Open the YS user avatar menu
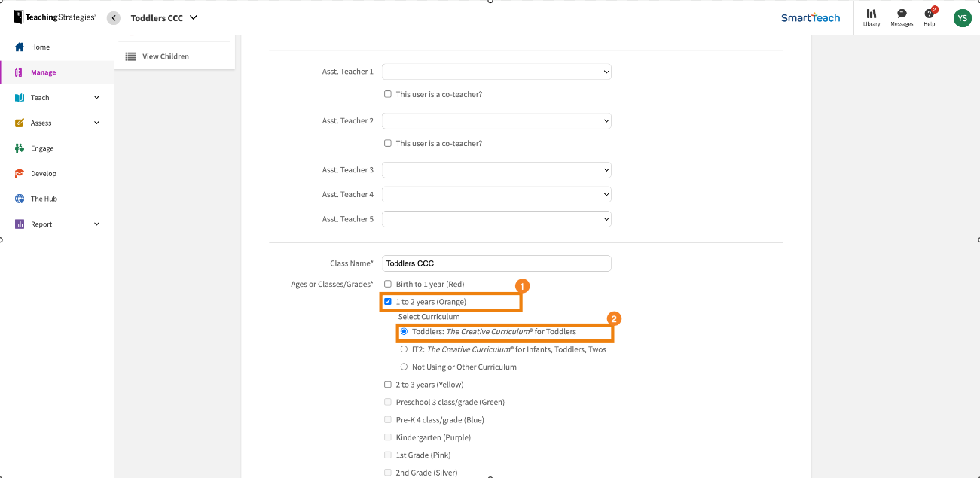The height and width of the screenshot is (478, 980). (x=962, y=17)
